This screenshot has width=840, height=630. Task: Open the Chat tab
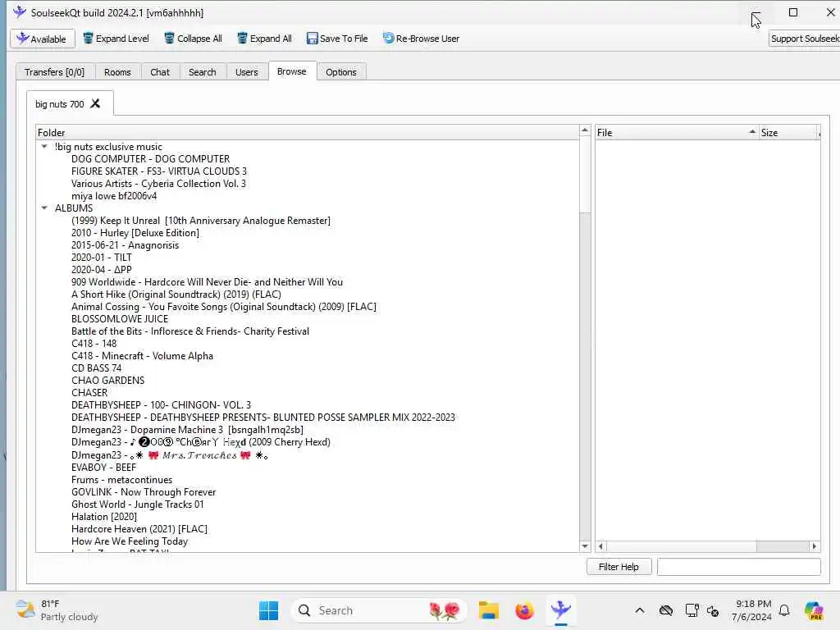tap(160, 72)
